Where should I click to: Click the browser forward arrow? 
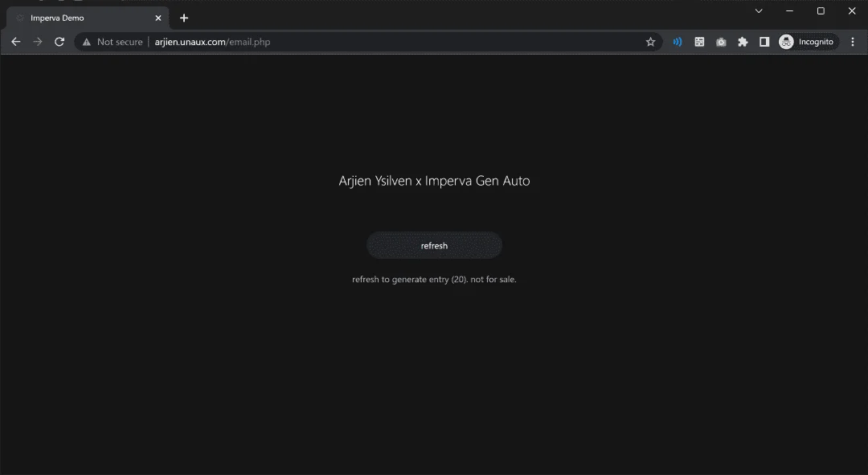click(38, 42)
